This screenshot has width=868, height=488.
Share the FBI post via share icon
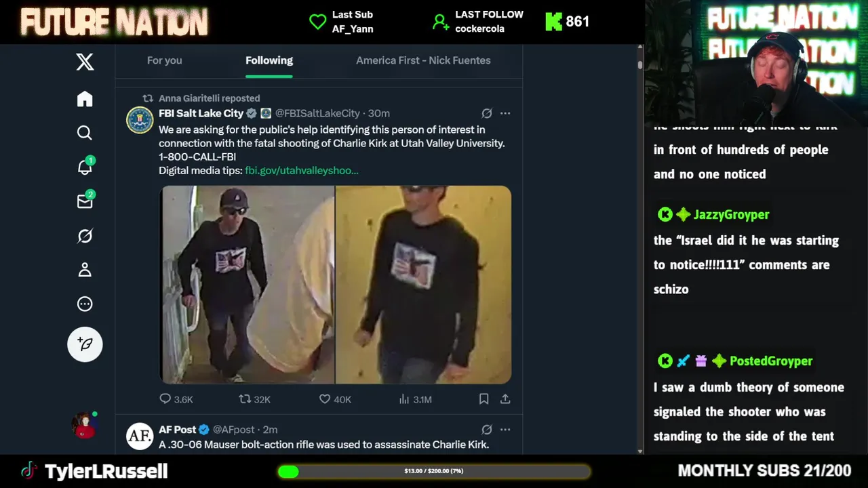(x=505, y=399)
